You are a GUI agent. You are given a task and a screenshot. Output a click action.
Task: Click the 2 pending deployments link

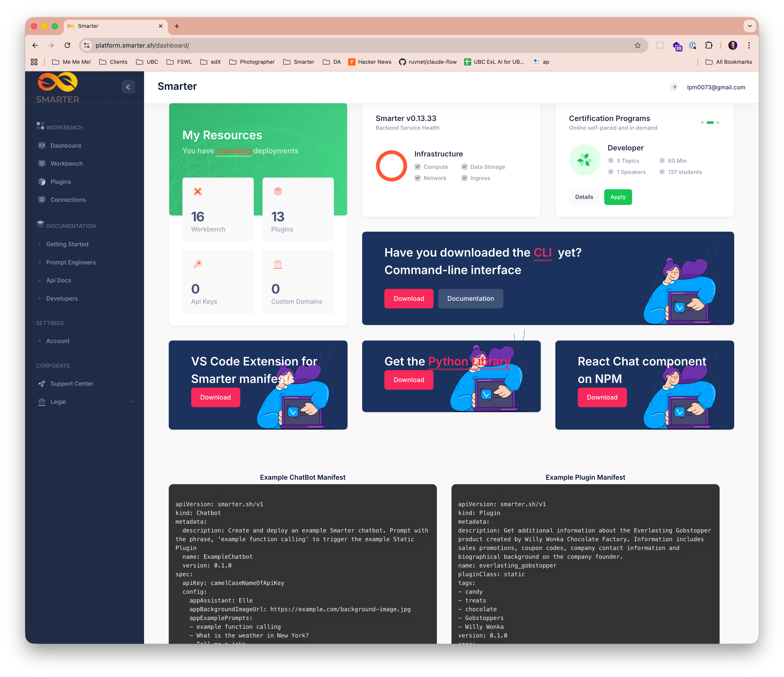tap(234, 151)
